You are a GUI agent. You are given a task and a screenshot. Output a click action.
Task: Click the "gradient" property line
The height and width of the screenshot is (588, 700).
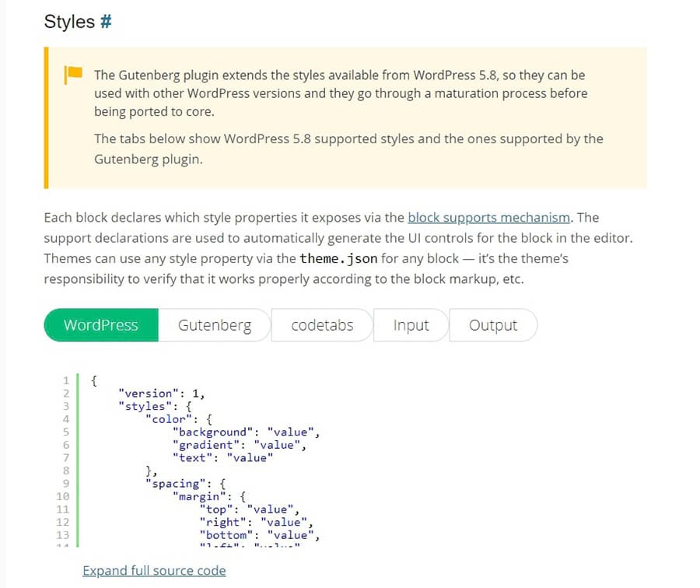point(238,445)
